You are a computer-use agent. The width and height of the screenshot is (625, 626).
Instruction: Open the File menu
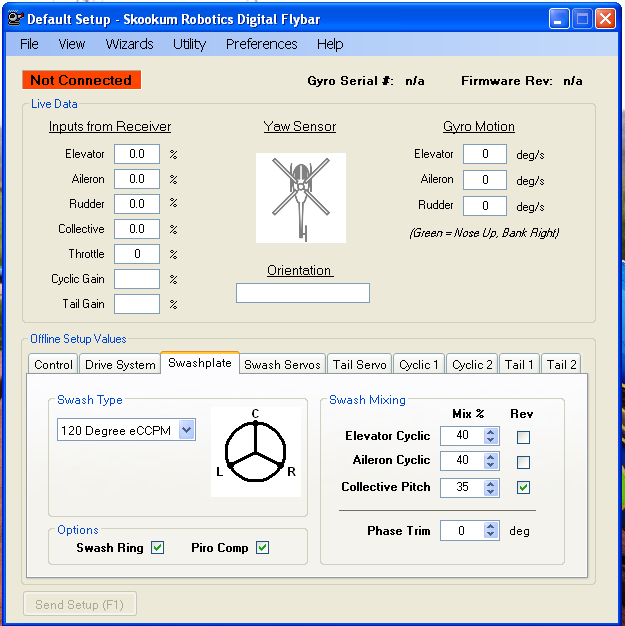(29, 44)
